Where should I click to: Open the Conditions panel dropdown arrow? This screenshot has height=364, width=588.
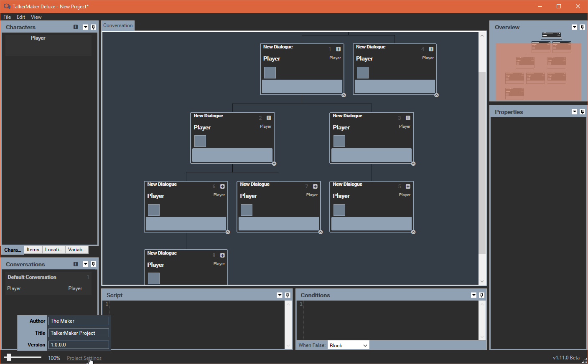point(474,295)
